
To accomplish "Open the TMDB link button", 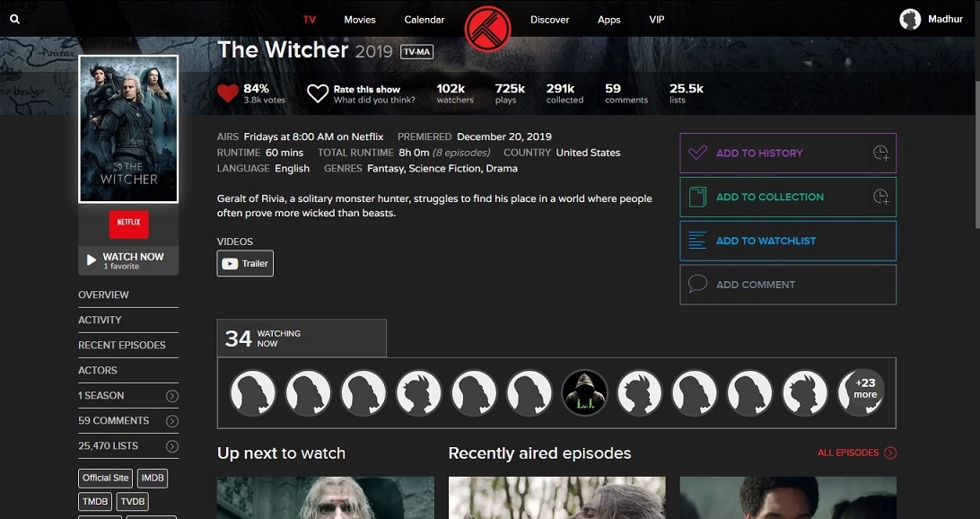I will coord(95,501).
